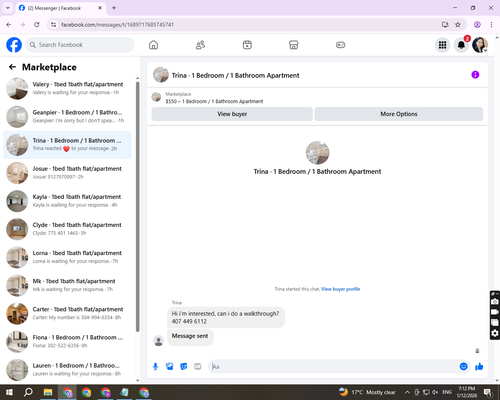Open the Lorna conversation
Viewport: 500px width, 400px height.
pyautogui.click(x=68, y=257)
